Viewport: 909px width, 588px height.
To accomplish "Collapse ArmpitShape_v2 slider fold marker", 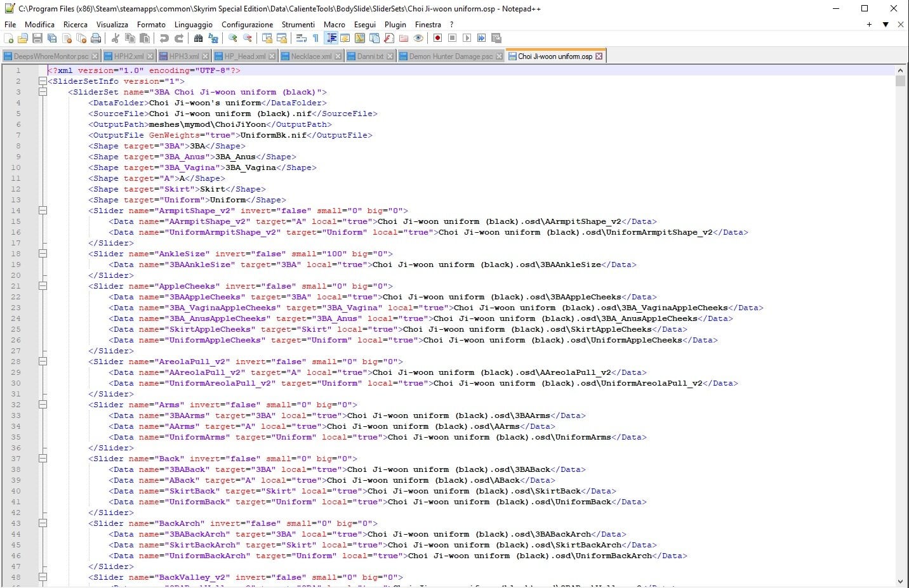I will tap(43, 211).
